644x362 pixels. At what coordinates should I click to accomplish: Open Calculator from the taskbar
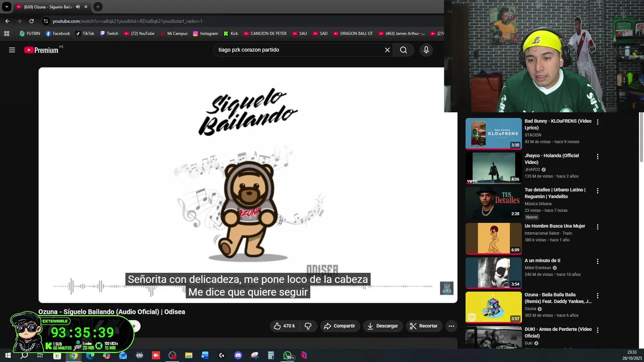(271, 355)
